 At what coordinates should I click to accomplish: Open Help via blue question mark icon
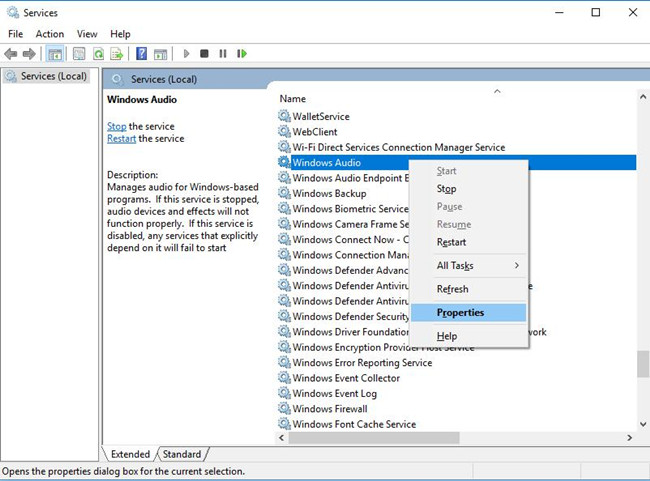click(141, 53)
